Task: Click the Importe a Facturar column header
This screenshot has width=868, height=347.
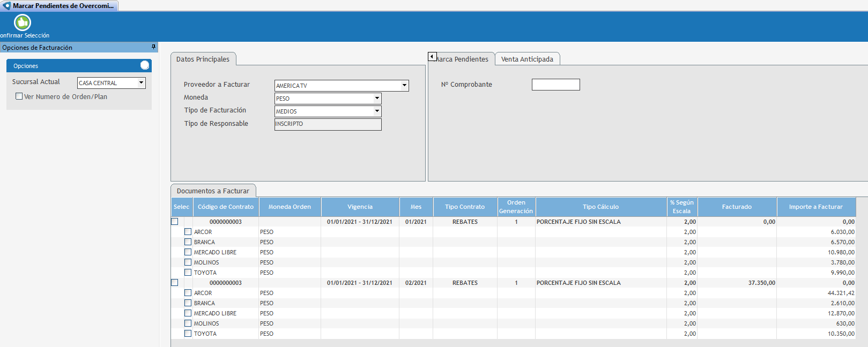Action: (x=815, y=207)
